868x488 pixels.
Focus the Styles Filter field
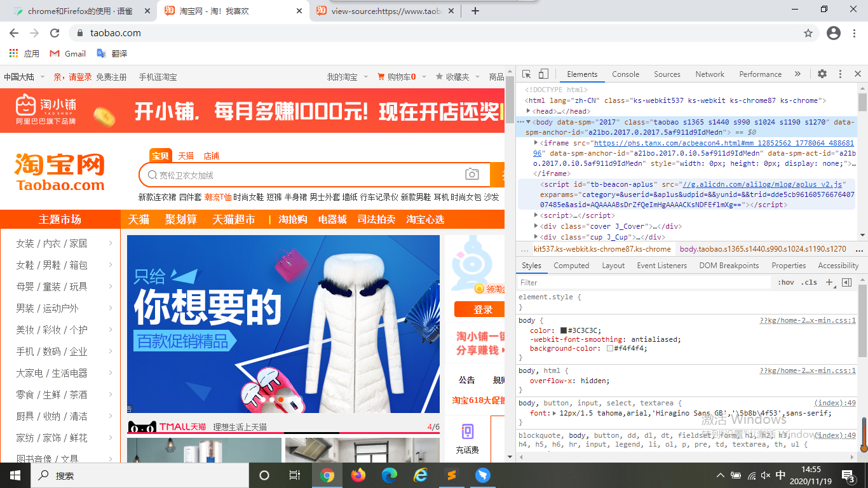(644, 282)
